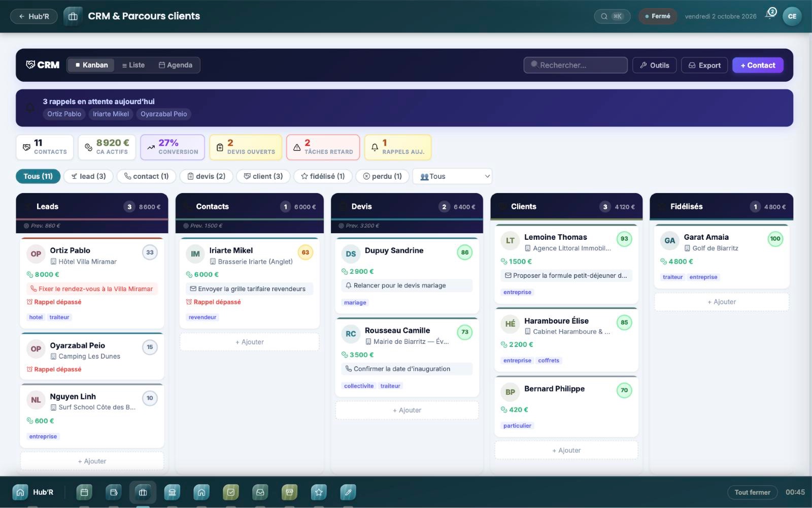Open the bank building icon in the dock
The image size is (812, 508).
(x=172, y=492)
